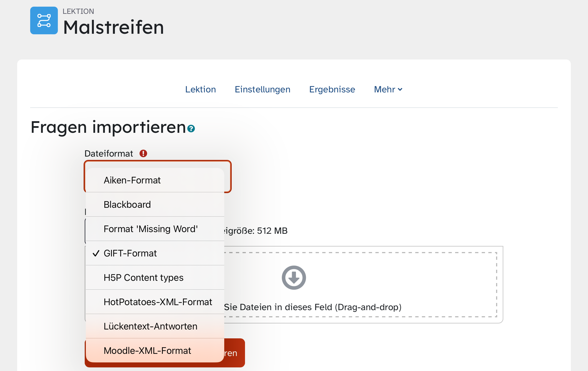
Task: Expand the Mehr menu chevron
Action: (x=400, y=90)
